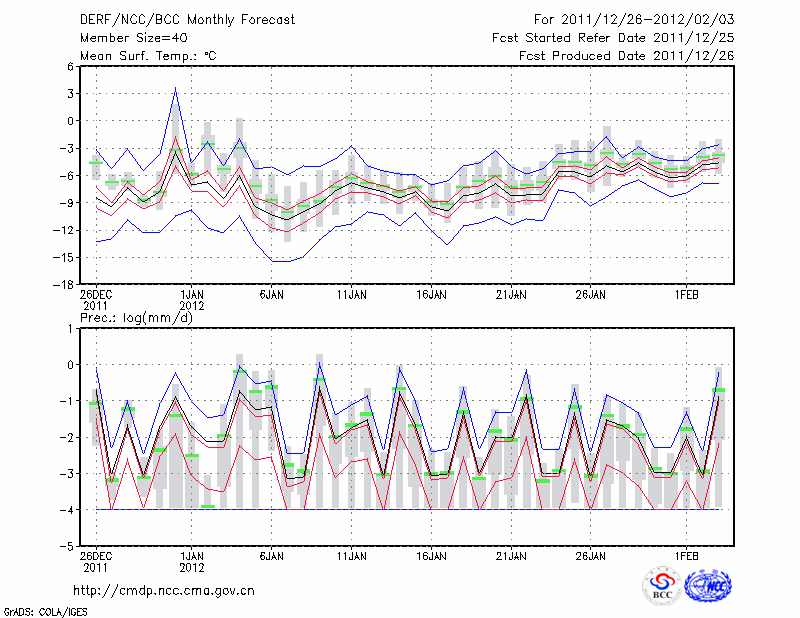Image resolution: width=800 pixels, height=618 pixels.
Task: Click the blue line peak in temperature chart
Action: [176, 88]
